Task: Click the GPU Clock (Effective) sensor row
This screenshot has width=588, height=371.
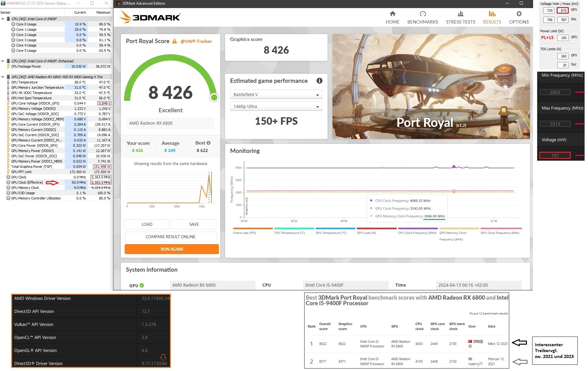Action: pyautogui.click(x=56, y=182)
